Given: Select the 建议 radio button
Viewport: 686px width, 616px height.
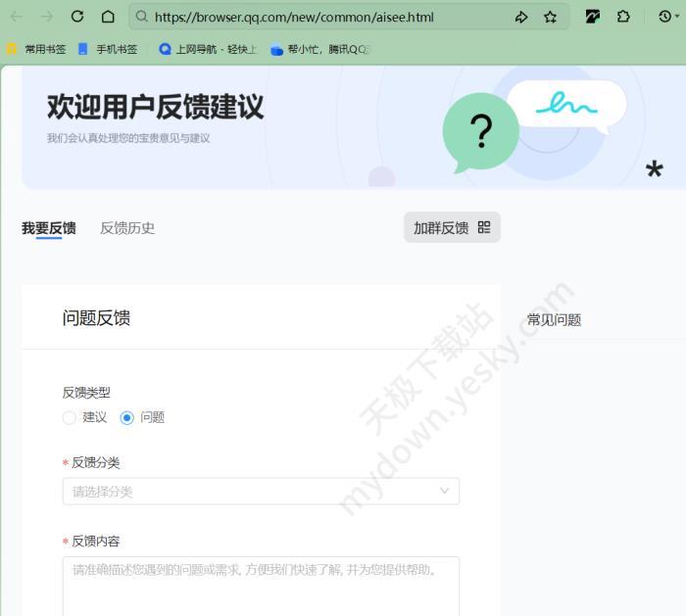Looking at the screenshot, I should tap(69, 417).
